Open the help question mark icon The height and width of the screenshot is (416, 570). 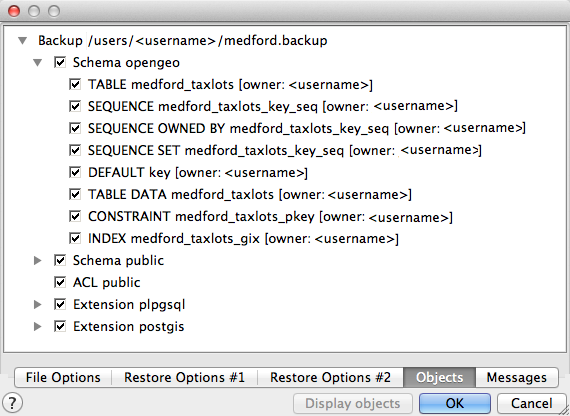point(12,403)
